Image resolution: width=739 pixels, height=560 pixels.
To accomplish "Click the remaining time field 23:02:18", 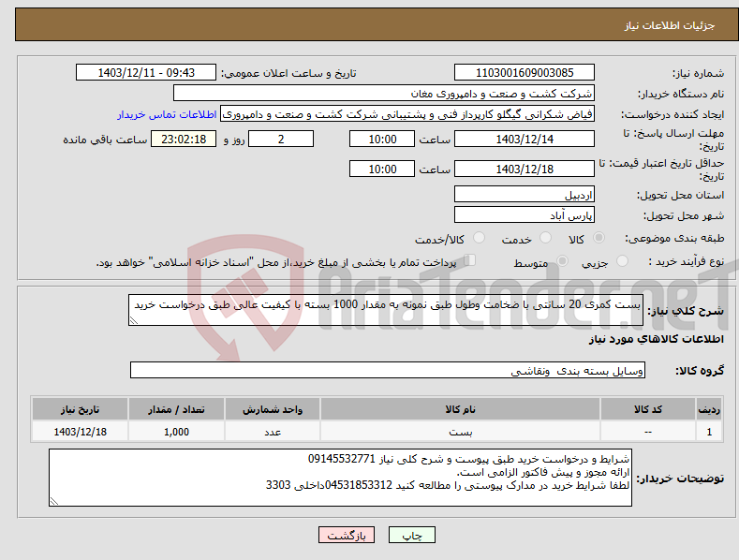I will coord(184,139).
